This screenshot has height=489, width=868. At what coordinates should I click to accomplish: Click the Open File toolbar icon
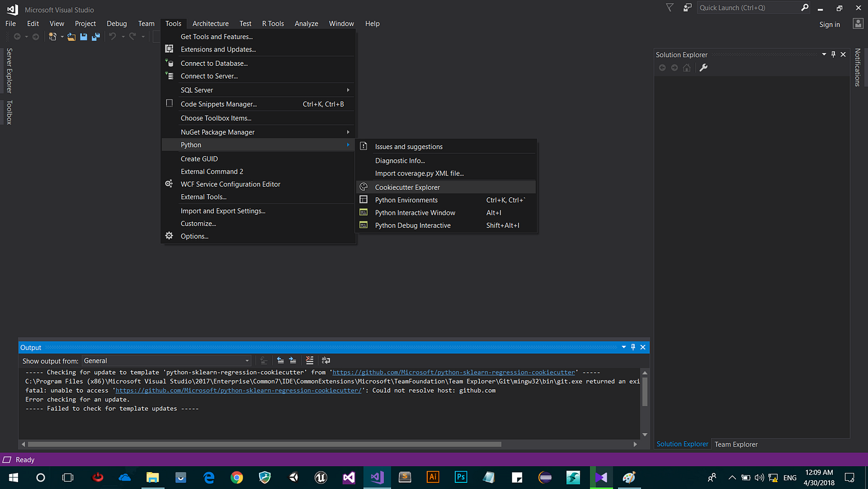(72, 37)
